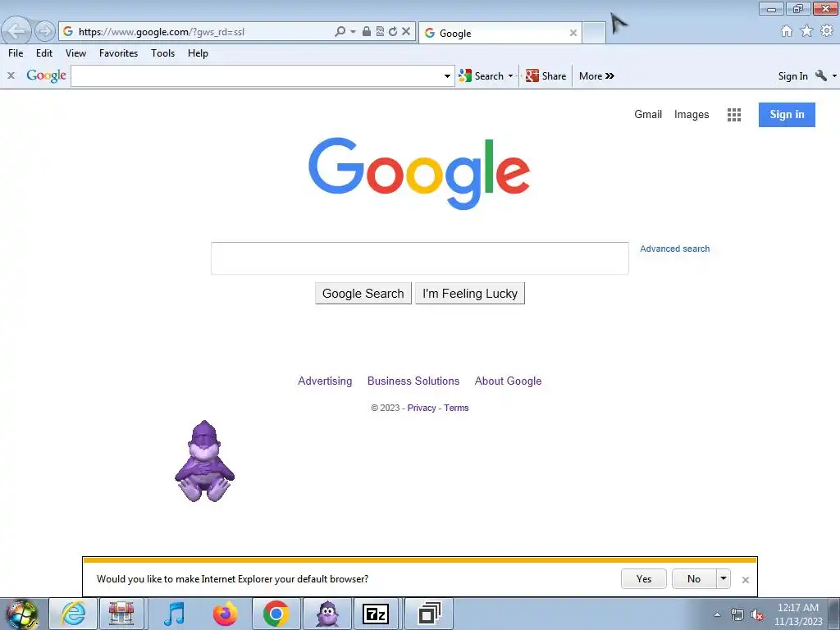Dismiss the default browser notification bar
The image size is (840, 630).
pos(745,580)
